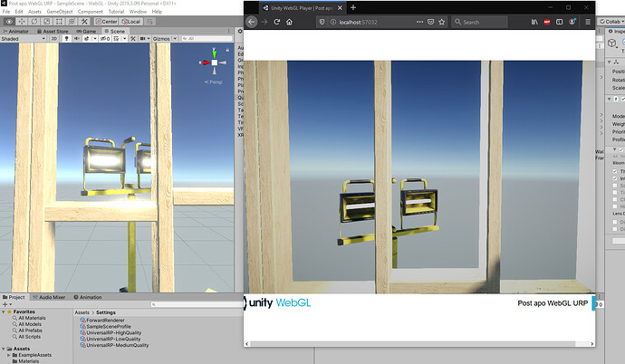Open the Window menu in Unity
625x364 pixels.
pos(138,12)
